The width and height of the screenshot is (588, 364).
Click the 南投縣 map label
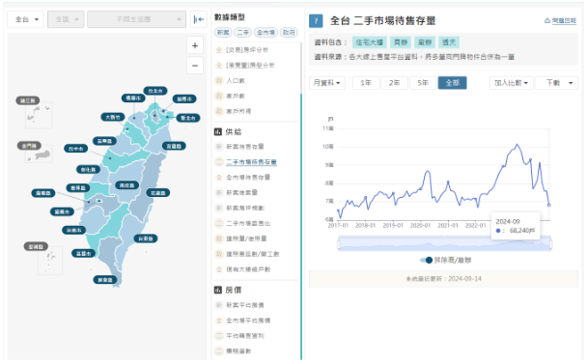(127, 185)
